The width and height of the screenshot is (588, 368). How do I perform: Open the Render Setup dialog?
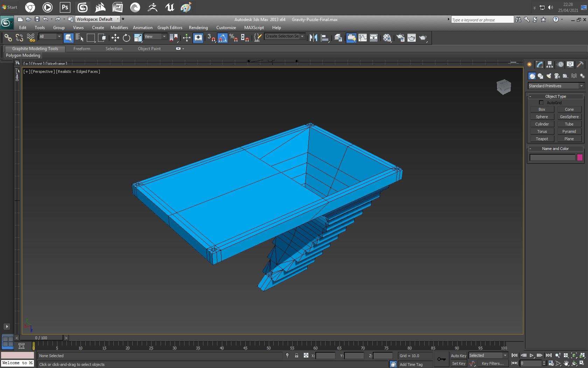[400, 38]
